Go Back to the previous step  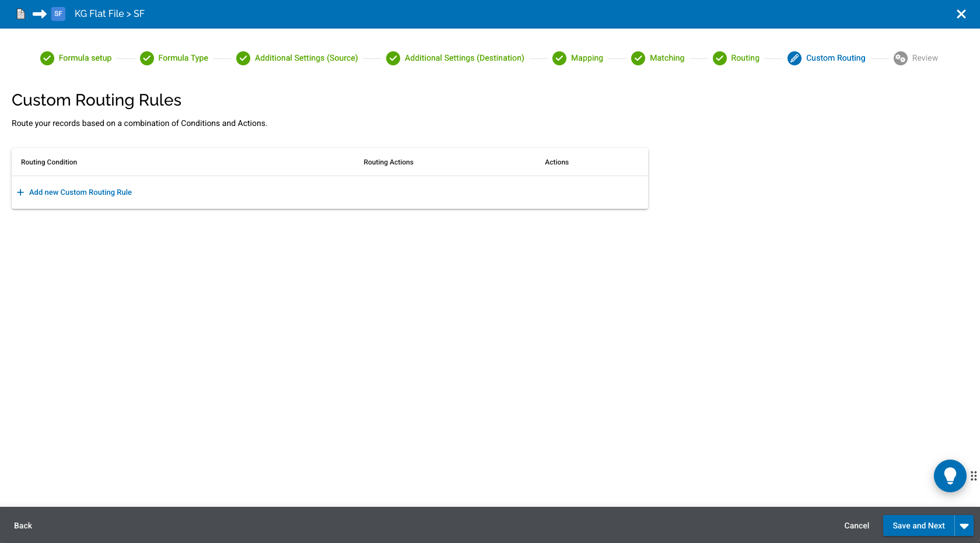tap(23, 526)
